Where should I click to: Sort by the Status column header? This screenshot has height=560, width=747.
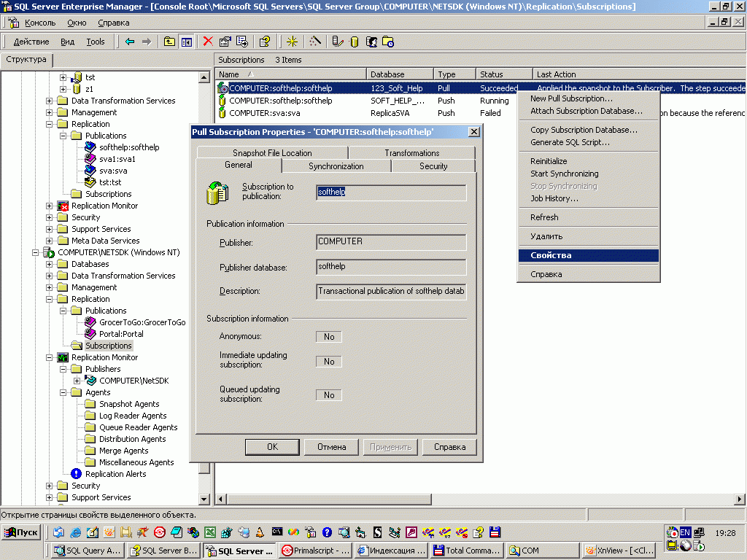[504, 74]
